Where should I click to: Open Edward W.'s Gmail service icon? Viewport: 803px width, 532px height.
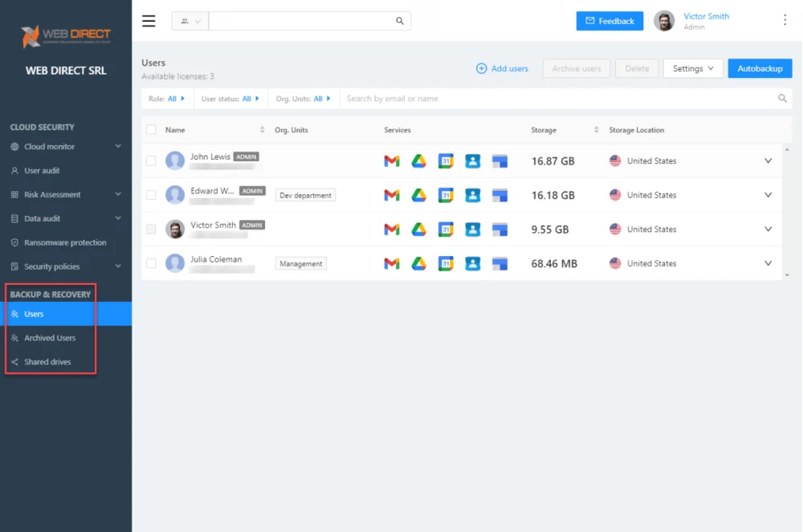coord(392,196)
